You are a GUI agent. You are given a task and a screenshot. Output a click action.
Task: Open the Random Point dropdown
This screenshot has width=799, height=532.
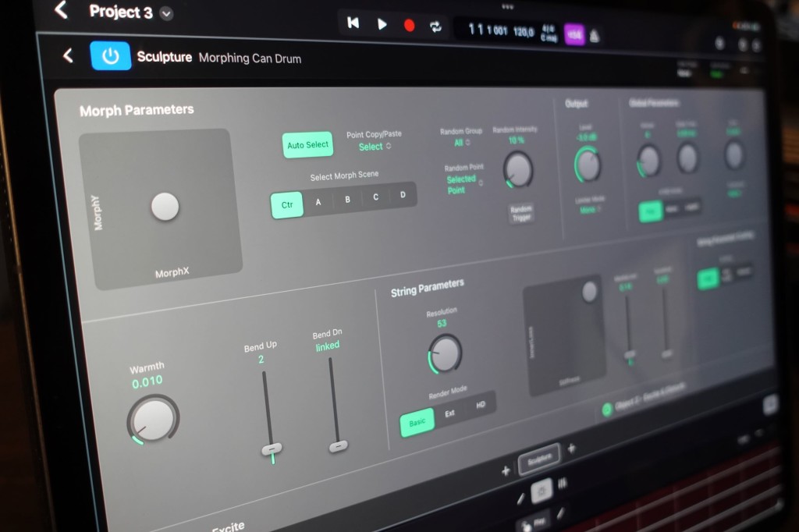[x=463, y=184]
